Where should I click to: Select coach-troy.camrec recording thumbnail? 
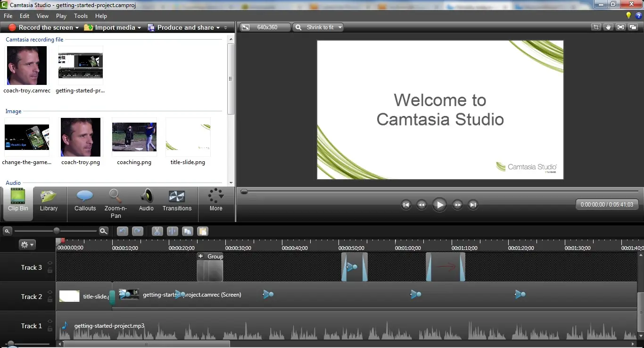pos(27,66)
